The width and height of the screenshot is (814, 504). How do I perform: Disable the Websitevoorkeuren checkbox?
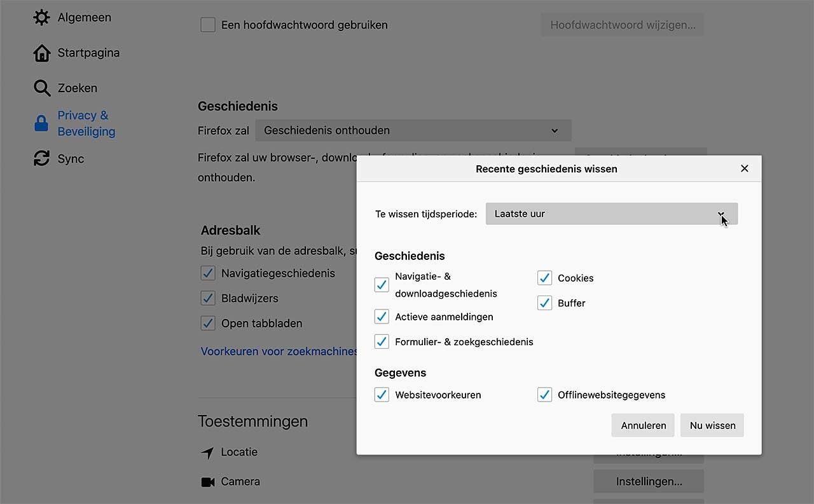[x=382, y=395]
